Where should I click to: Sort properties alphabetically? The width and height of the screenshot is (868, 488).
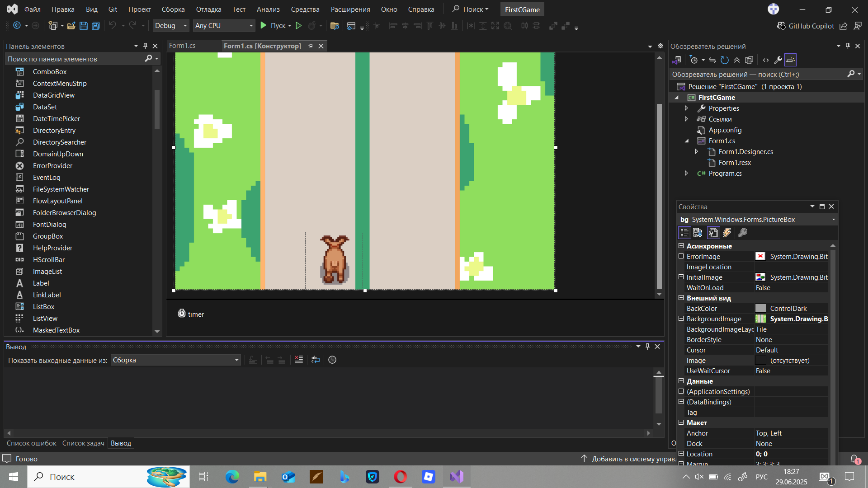(698, 233)
